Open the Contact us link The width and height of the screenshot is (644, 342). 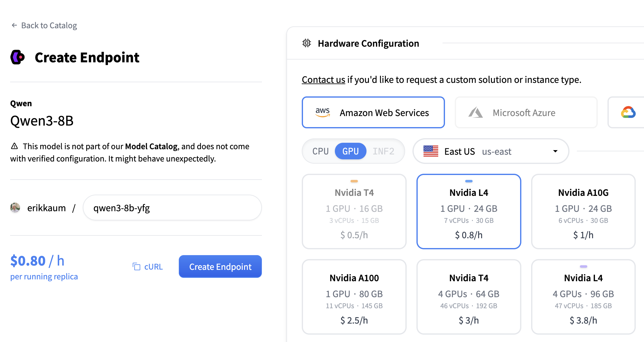pos(324,80)
